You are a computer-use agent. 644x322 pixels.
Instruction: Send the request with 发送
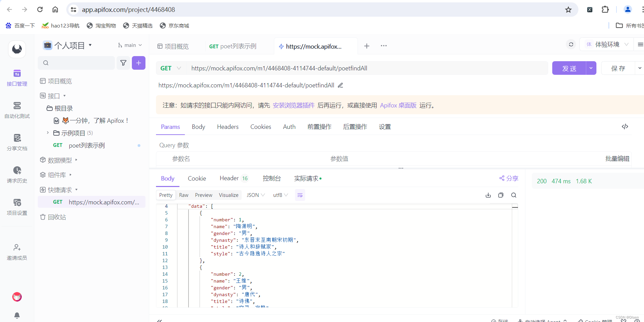coord(569,68)
